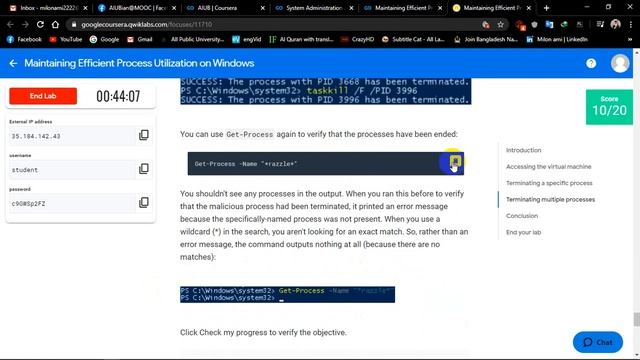
Task: Jump to Terminating multiple processes section
Action: [x=550, y=199]
